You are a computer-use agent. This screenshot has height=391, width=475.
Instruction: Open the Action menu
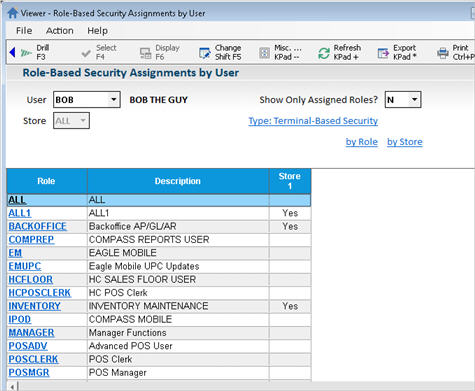pyautogui.click(x=60, y=31)
